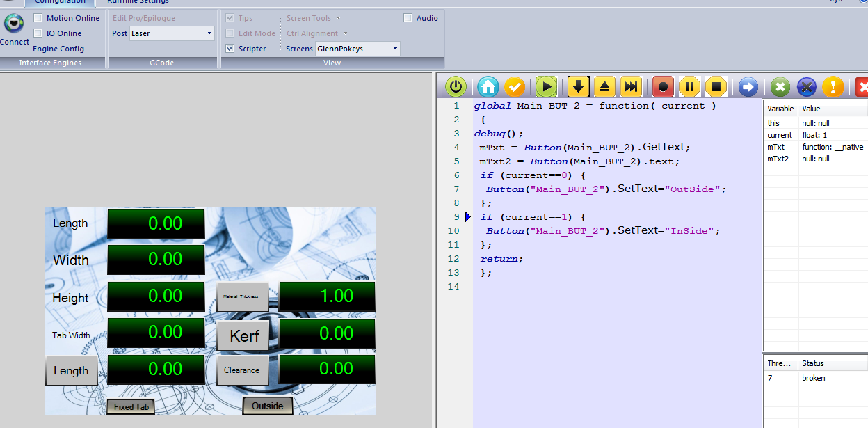Open the Post Laser dropdown
This screenshot has height=428, width=868.
click(x=209, y=33)
